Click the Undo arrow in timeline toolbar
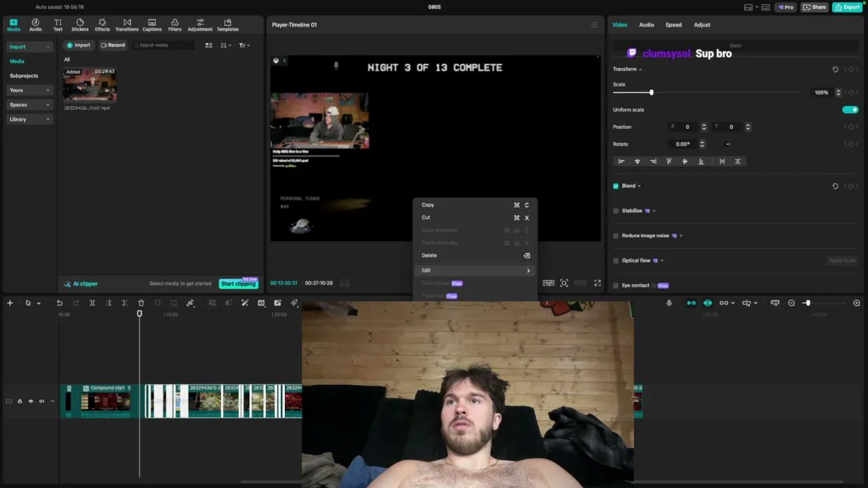The image size is (868, 488). click(x=60, y=303)
